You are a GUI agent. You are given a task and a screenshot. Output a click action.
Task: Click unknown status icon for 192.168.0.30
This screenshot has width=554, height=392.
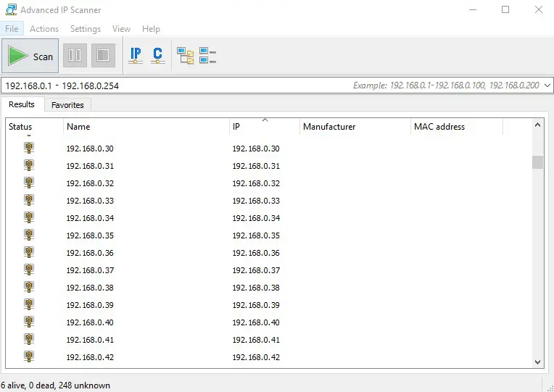point(29,148)
